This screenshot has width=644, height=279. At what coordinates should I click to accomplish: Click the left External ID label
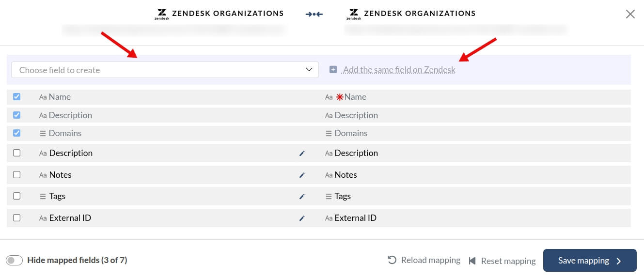pos(70,218)
